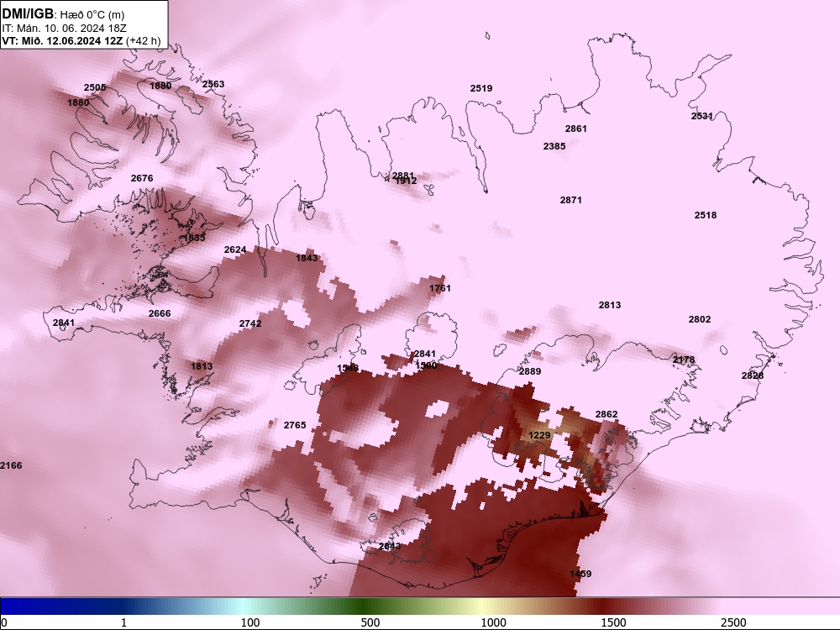840x630 pixels.
Task: Click the 1 label on the color scale
Action: coord(124,622)
